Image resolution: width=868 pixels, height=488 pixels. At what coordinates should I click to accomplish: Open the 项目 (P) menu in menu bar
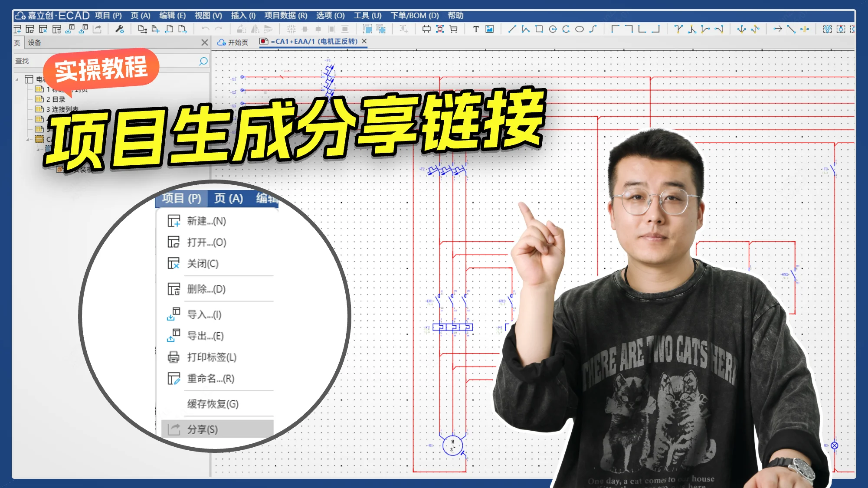click(x=108, y=16)
